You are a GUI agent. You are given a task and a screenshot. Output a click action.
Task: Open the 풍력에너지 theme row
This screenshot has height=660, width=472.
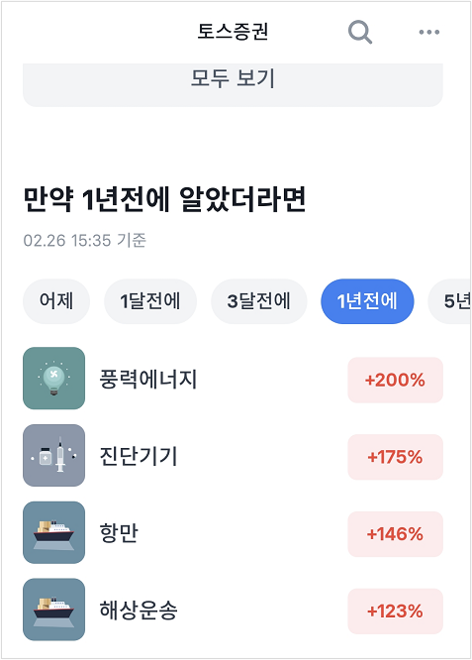coord(233,378)
